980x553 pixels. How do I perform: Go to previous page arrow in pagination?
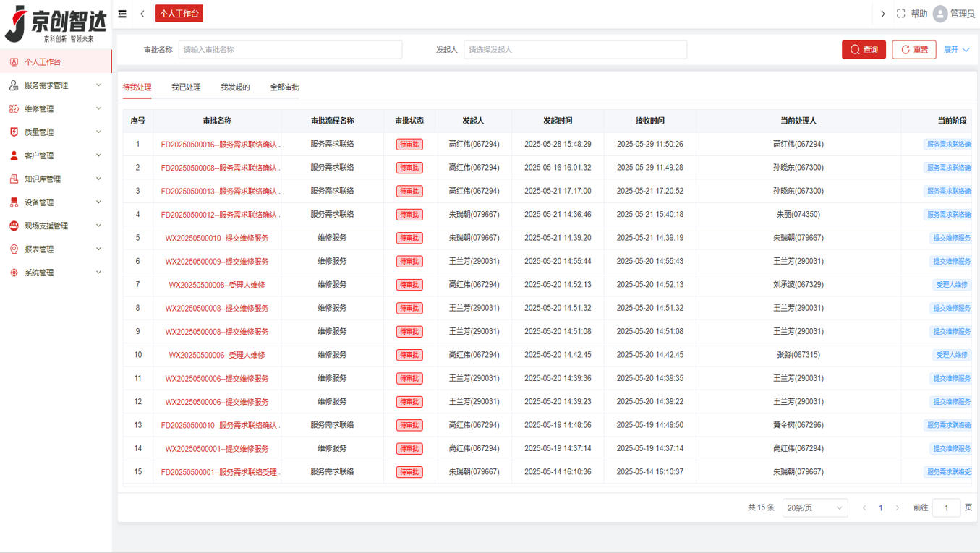tap(864, 508)
